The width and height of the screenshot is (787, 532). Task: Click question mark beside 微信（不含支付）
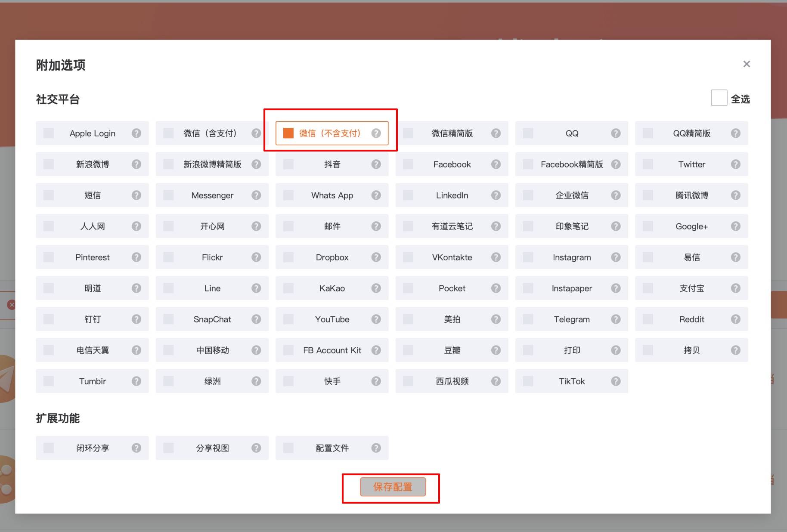(377, 133)
